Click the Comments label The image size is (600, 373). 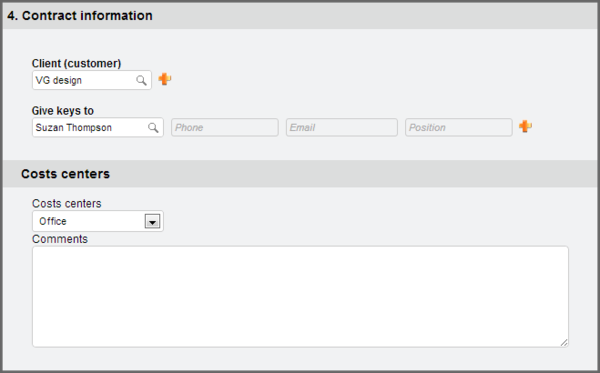coord(60,239)
